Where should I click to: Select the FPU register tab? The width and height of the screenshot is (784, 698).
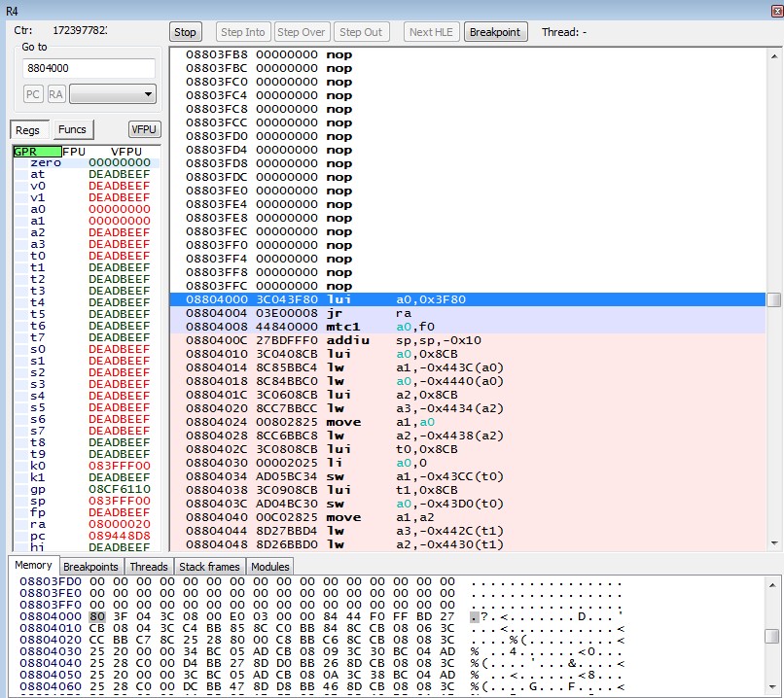click(74, 152)
